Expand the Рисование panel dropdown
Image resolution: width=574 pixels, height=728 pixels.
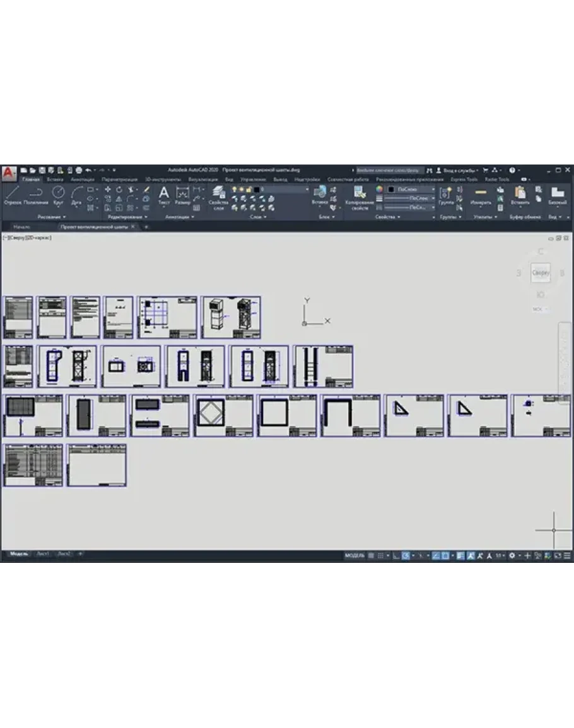51,217
